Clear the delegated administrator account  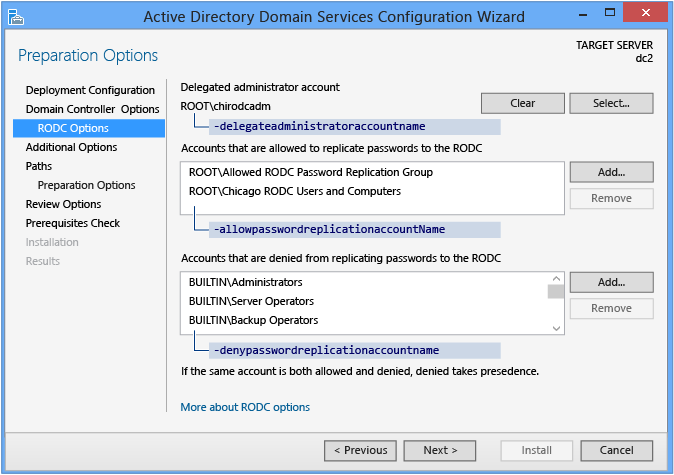tap(523, 103)
